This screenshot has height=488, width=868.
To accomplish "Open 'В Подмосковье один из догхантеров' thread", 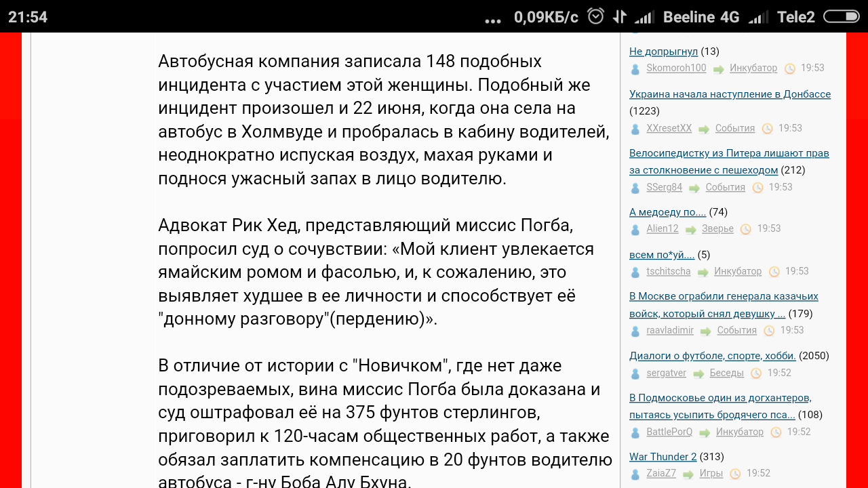I will (x=720, y=406).
